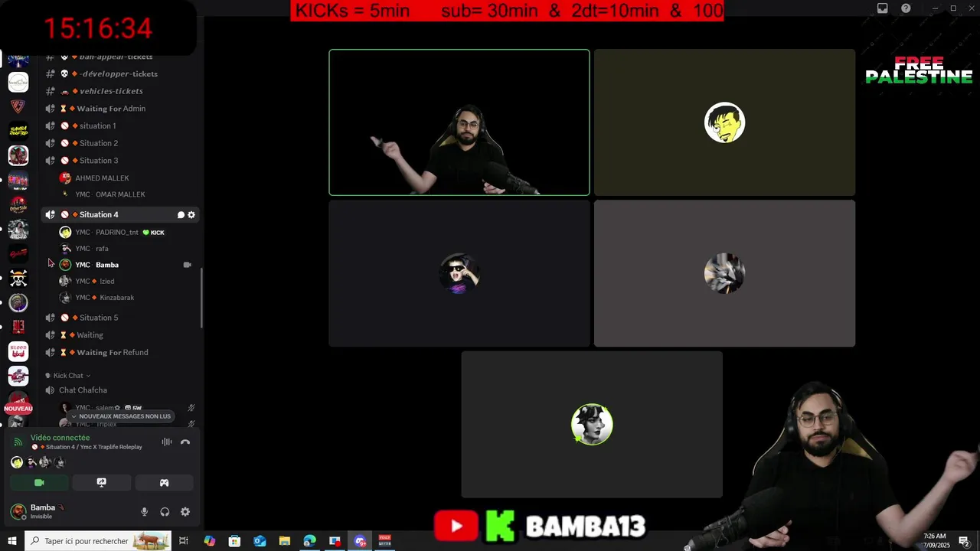Open the Bamba user profile avatar
Viewport: 980px width, 551px height.
point(18,511)
